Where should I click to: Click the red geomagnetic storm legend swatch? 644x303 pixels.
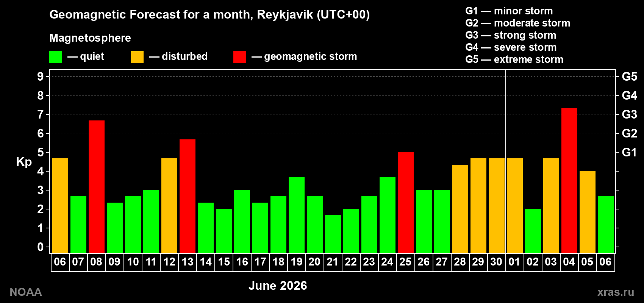point(239,57)
